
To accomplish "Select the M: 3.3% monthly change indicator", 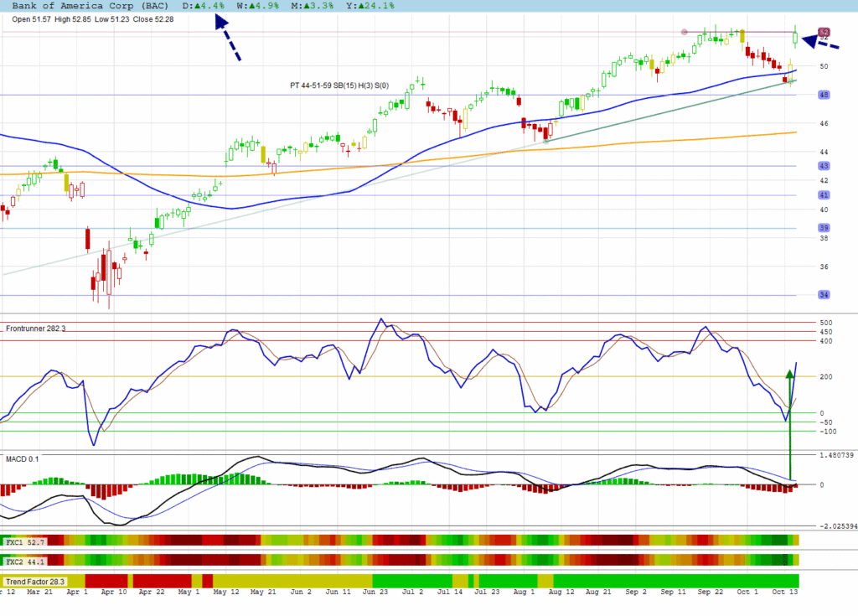I will point(305,6).
